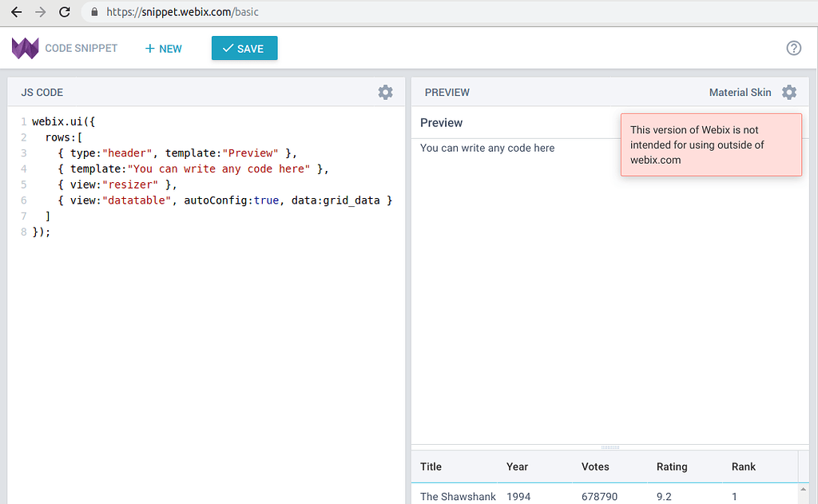Click the 'rows:[' code line
Screen dimensions: 818x504
click(64, 137)
